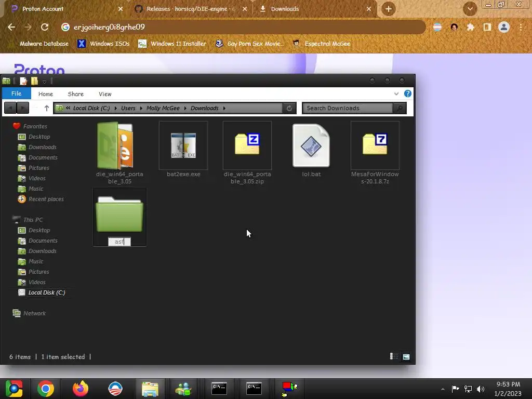Click the Properties quick access toolbar icon
532x399 pixels.
[23, 81]
